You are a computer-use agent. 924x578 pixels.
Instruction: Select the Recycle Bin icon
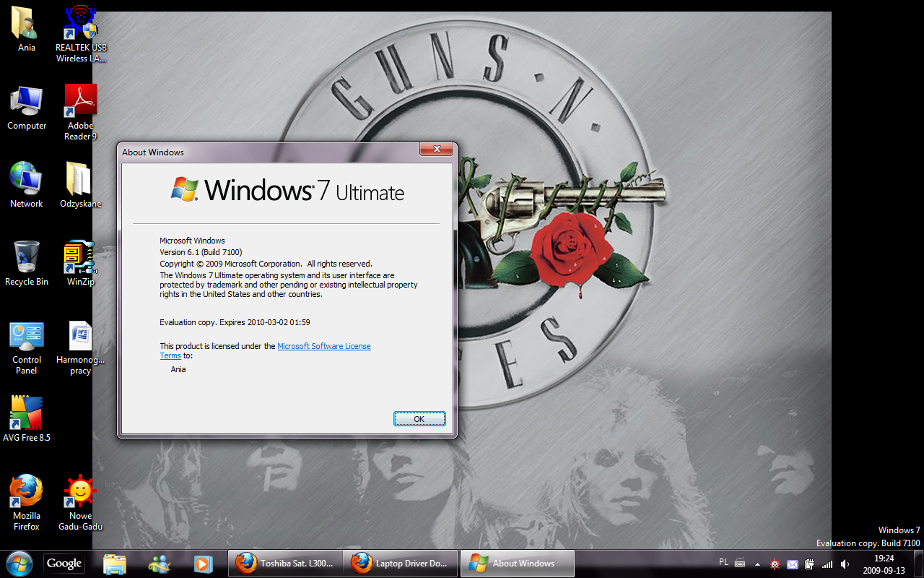pyautogui.click(x=27, y=264)
